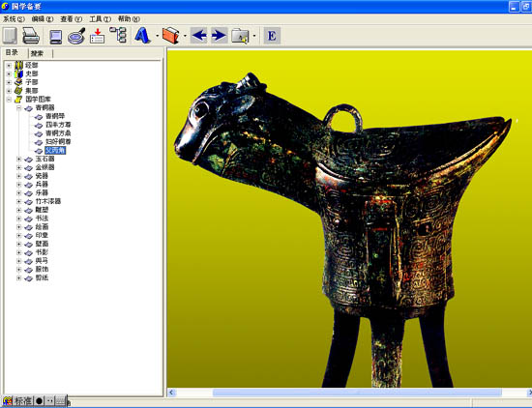Click the 标准 input method indicator
The width and height of the screenshot is (532, 408).
[x=23, y=401]
